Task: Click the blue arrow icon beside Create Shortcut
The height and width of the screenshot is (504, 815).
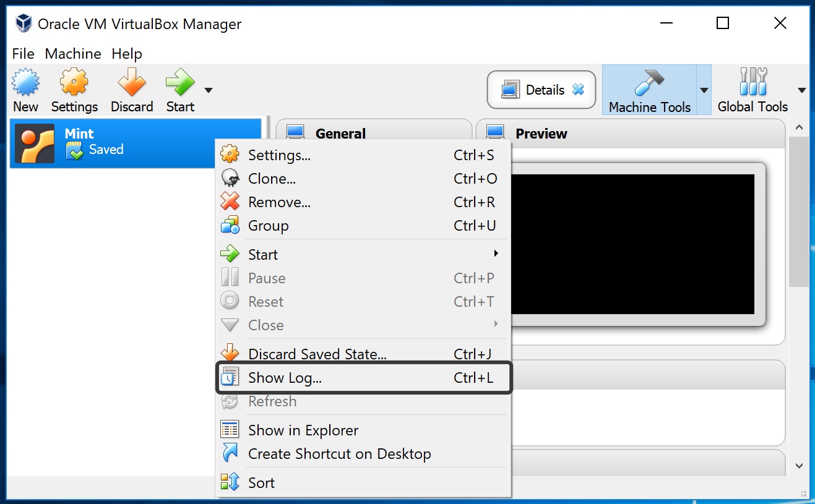Action: point(230,453)
